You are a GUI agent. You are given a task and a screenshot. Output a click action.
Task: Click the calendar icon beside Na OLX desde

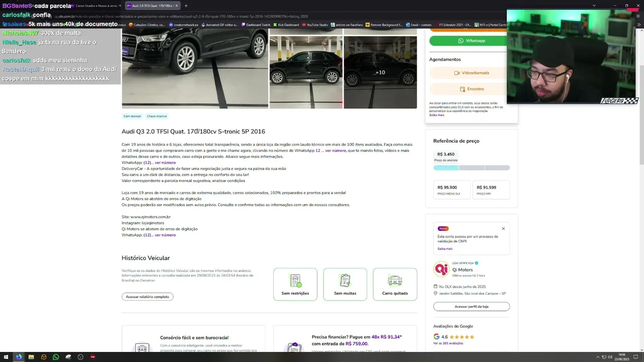click(x=435, y=287)
